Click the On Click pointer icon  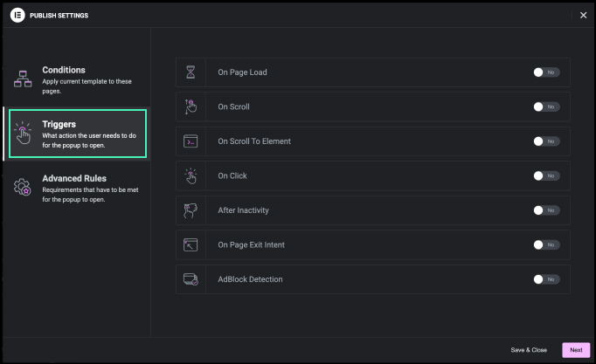click(x=191, y=175)
